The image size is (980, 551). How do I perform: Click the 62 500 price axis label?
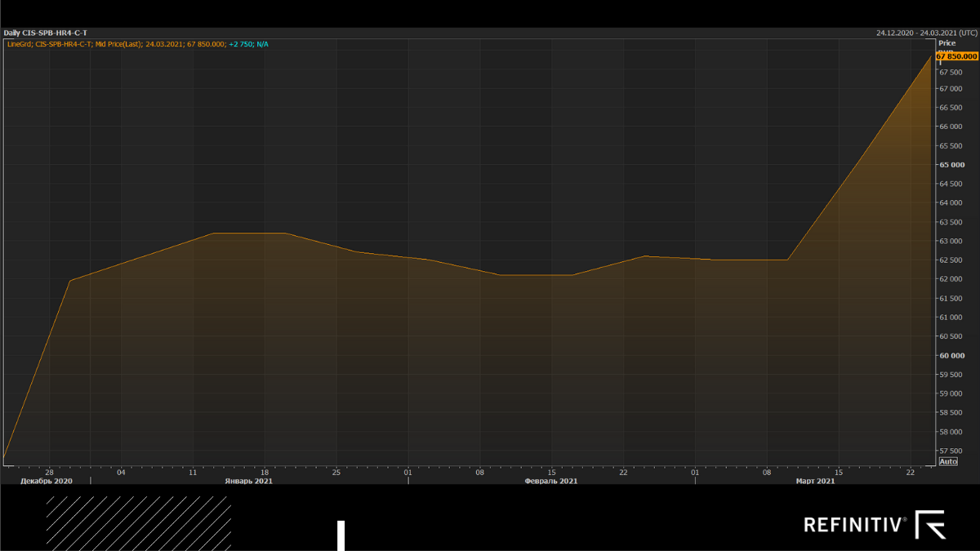949,260
